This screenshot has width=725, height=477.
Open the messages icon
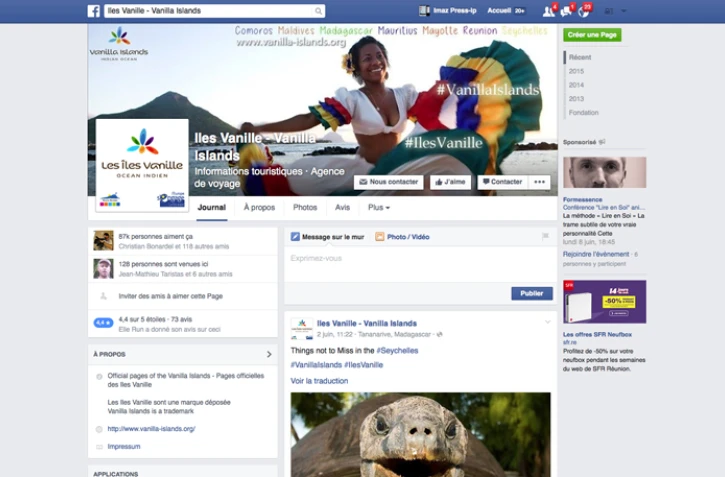566,11
